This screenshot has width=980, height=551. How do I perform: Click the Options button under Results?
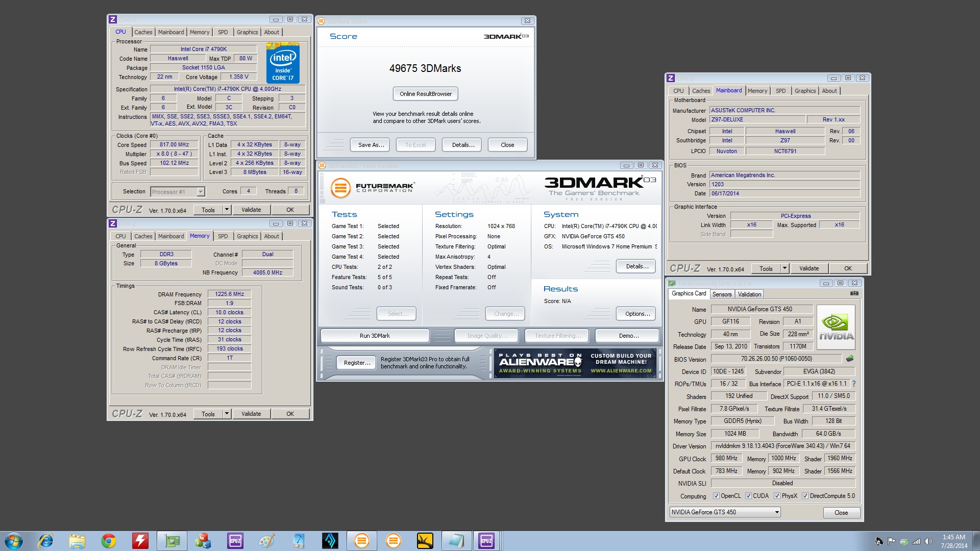(637, 314)
